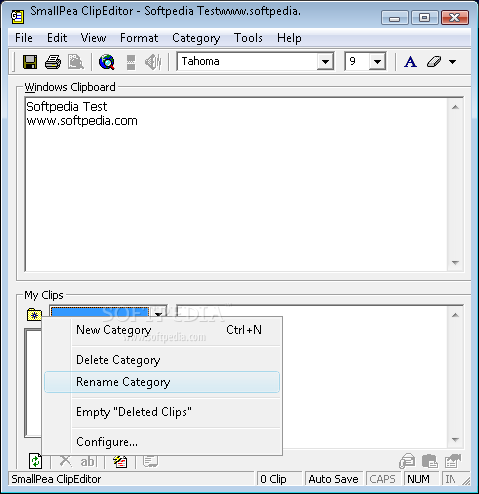The height and width of the screenshot is (494, 479).
Task: Click the rename clip ab| icon
Action: point(88,462)
